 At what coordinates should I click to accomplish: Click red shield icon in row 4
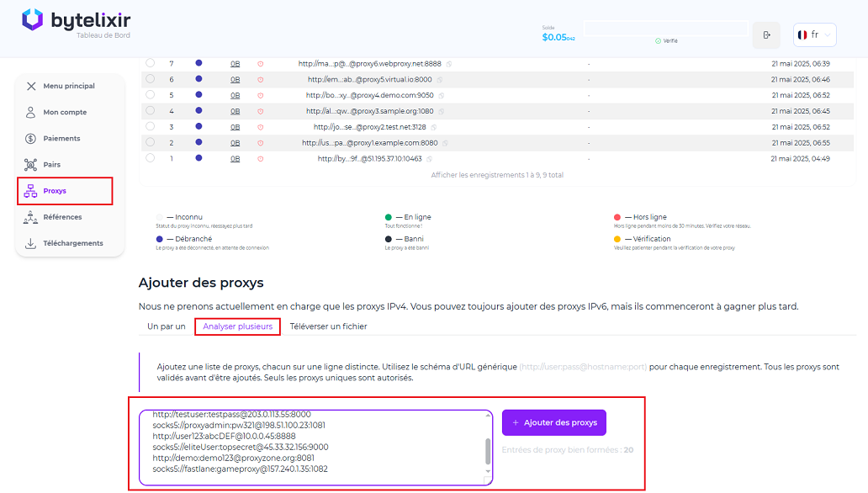(x=260, y=111)
